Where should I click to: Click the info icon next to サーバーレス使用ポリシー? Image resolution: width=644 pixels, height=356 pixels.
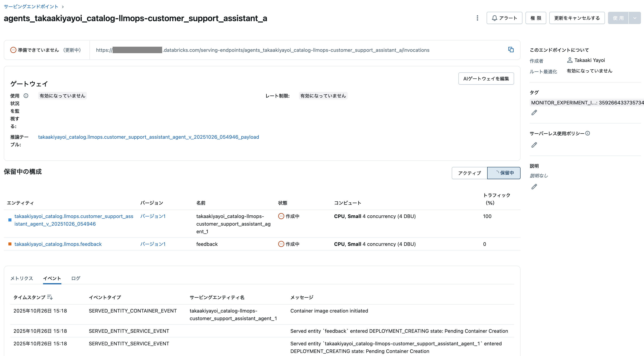click(588, 133)
